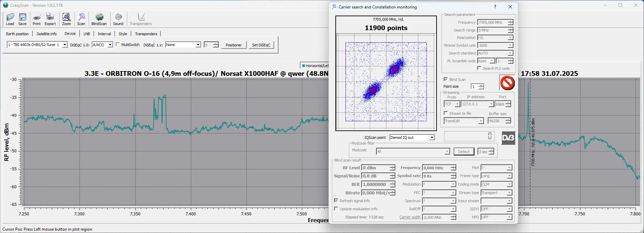Expand the IQScan point dropdown
Screen dimensions: 644x233
432,137
